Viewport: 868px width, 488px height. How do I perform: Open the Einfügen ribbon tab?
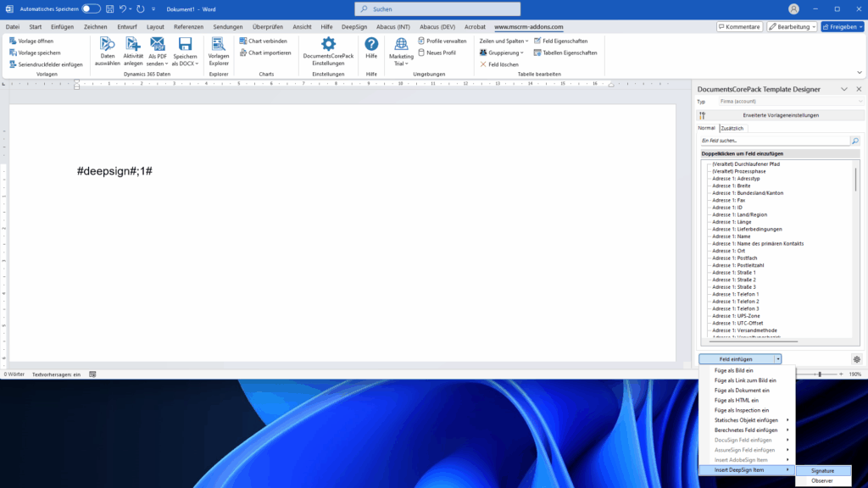[x=62, y=26]
